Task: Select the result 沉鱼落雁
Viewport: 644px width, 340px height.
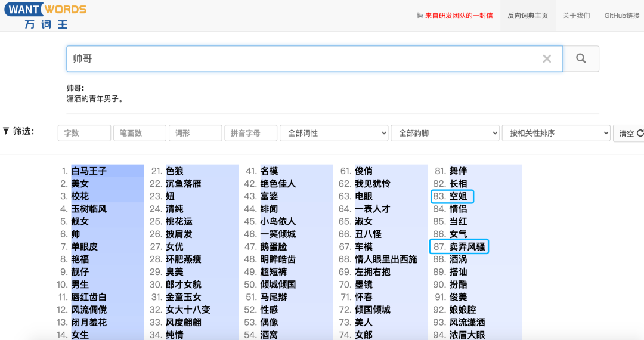Action: pyautogui.click(x=184, y=184)
